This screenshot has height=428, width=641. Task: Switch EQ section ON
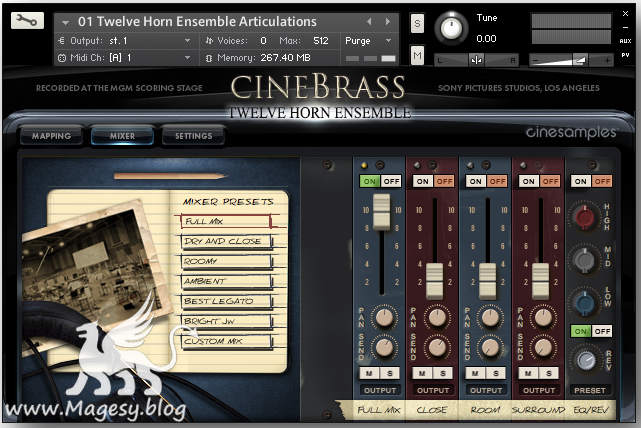581,181
